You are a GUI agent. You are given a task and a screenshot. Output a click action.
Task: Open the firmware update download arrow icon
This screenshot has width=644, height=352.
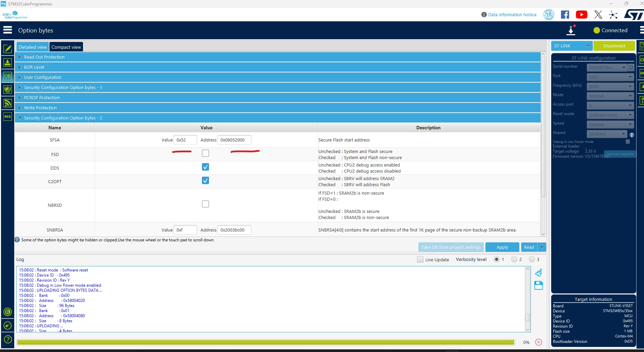click(x=571, y=30)
